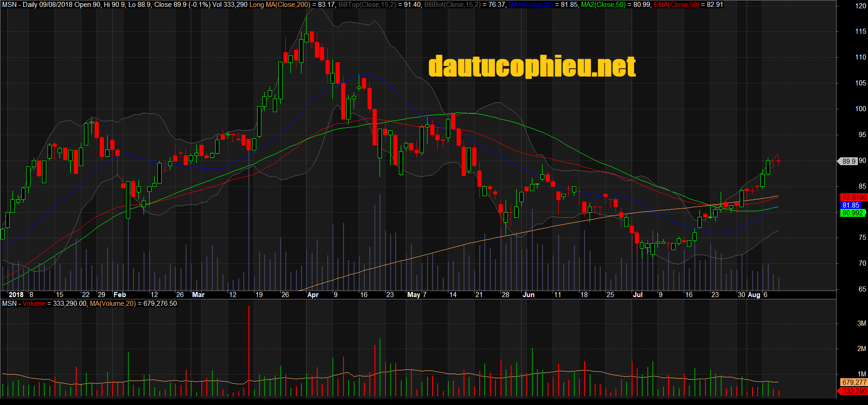Click the red 333,290 volume axis tag
The height and width of the screenshot is (405, 868).
(853, 391)
